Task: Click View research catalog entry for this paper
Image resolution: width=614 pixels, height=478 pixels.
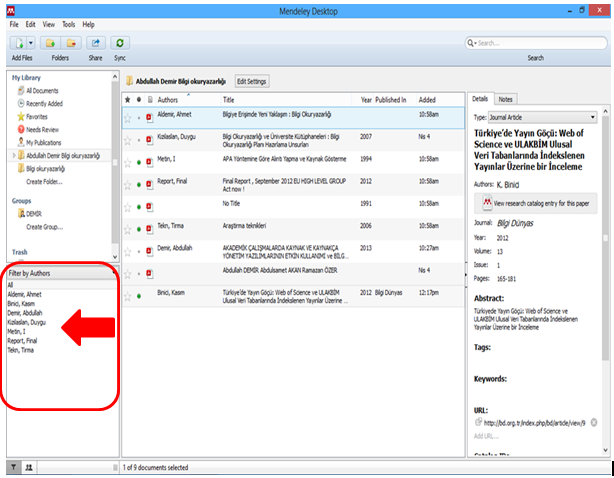Action: [536, 203]
